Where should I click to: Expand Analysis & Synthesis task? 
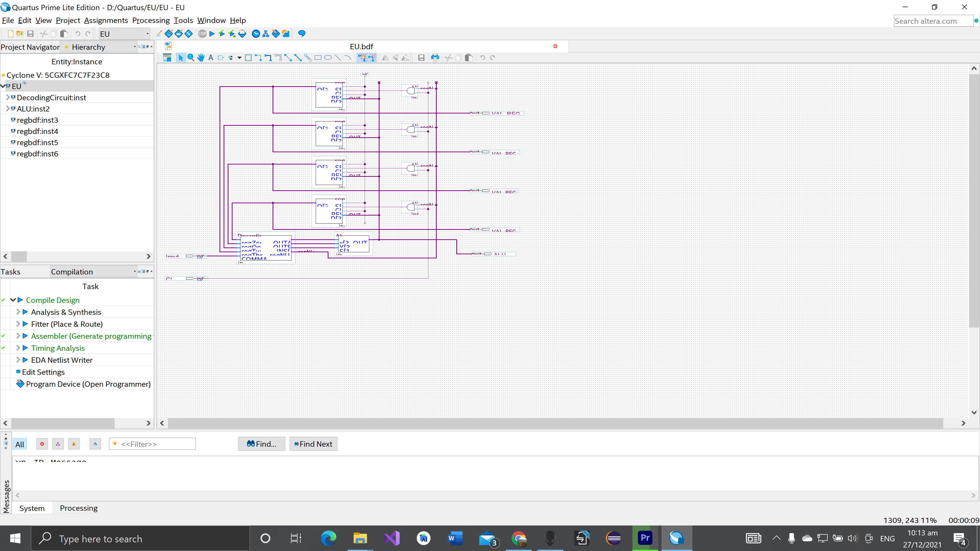click(18, 312)
